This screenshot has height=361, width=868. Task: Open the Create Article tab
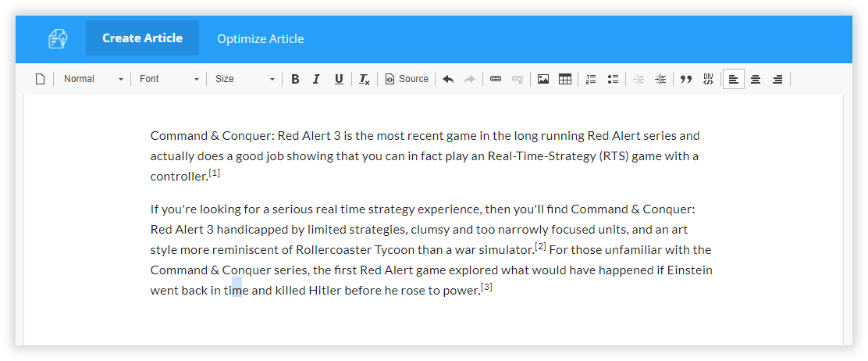coord(142,38)
